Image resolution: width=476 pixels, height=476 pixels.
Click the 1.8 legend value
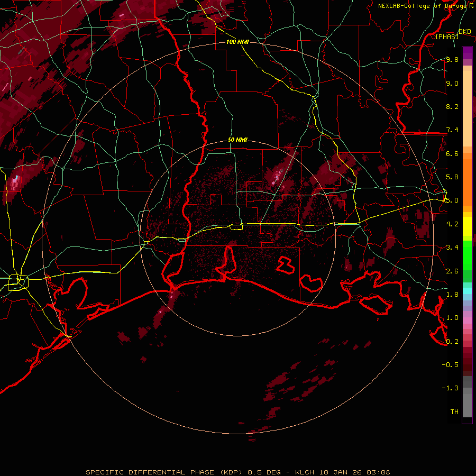(452, 295)
